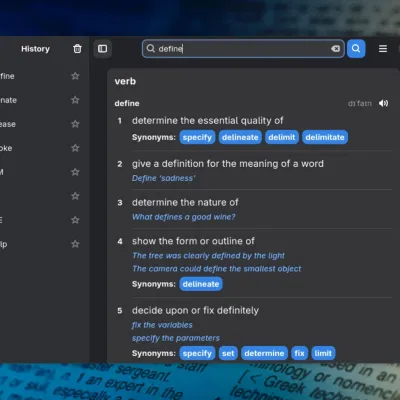
Task: Click example 'What defines a good wine?'
Action: (184, 217)
